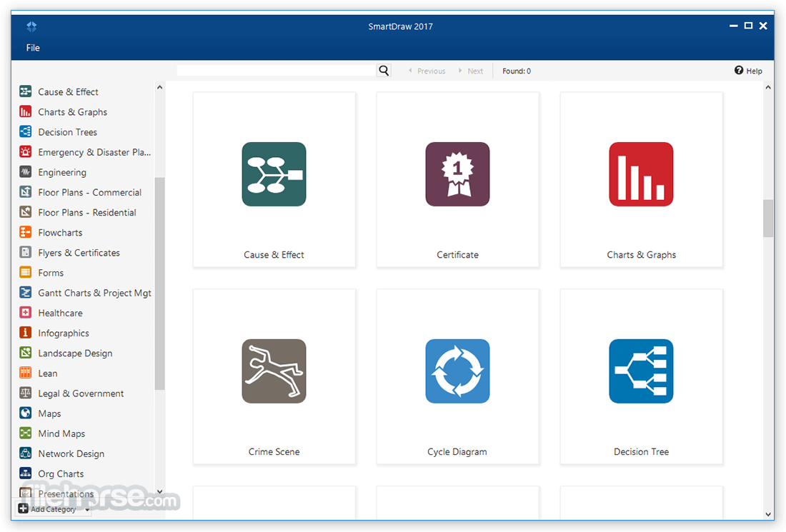Open Floor Plans - Commercial icon
Image resolution: width=786 pixels, height=532 pixels.
pyautogui.click(x=26, y=191)
